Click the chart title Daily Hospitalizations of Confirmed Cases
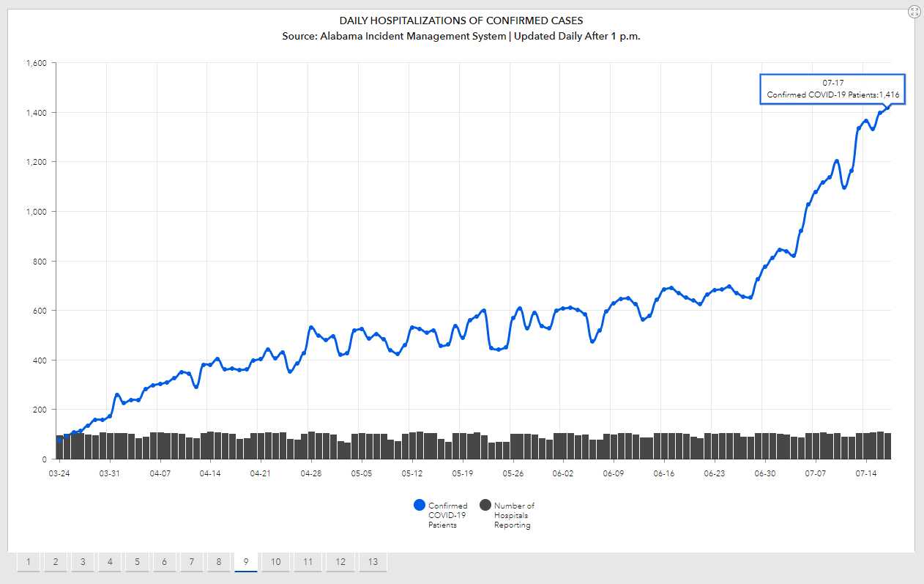 coord(461,21)
